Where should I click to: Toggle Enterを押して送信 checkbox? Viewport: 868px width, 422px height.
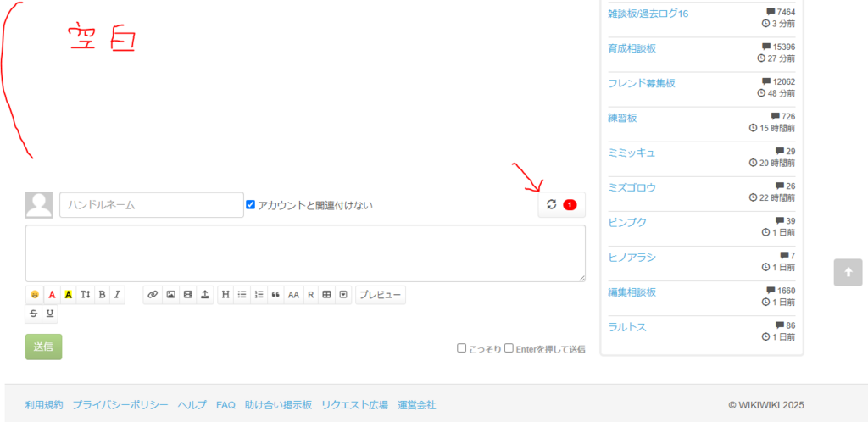[509, 348]
